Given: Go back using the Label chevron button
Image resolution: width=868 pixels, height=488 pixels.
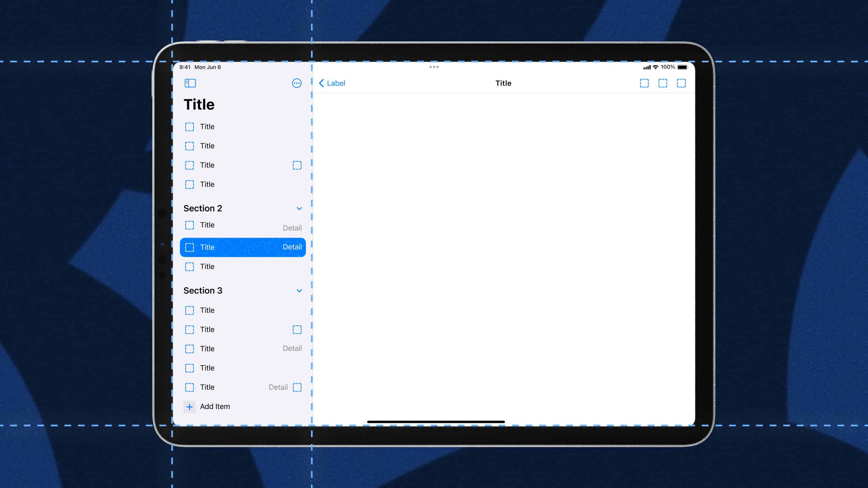Looking at the screenshot, I should [332, 83].
